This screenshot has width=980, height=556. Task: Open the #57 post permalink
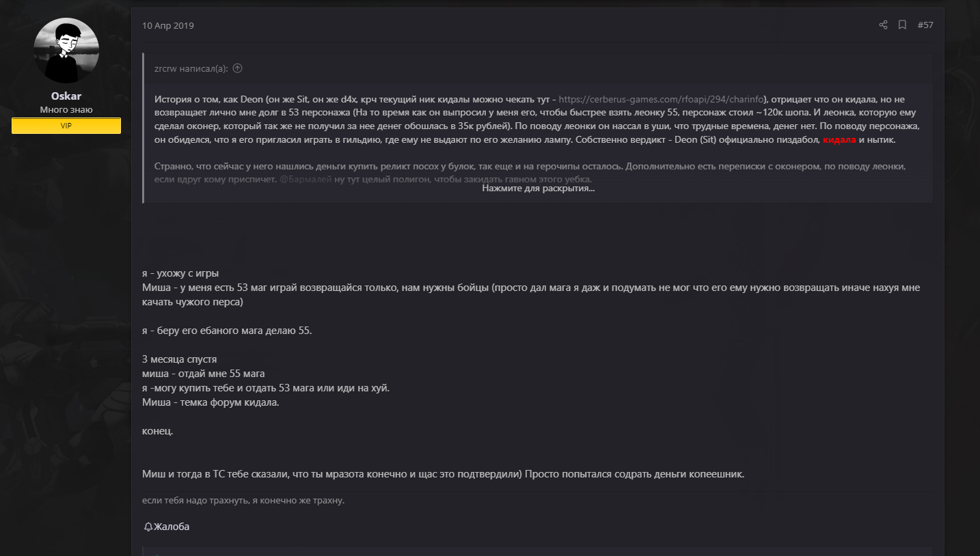point(925,25)
